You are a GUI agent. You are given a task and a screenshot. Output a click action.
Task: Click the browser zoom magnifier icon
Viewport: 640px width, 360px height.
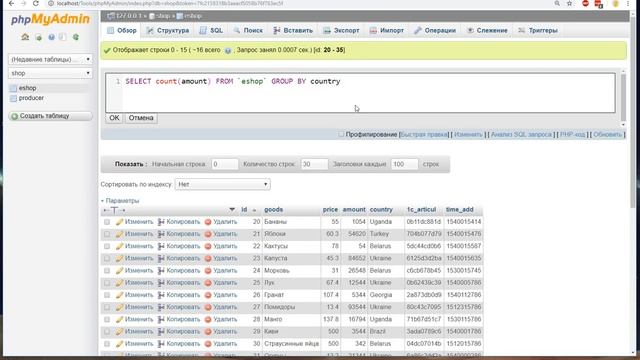(x=557, y=3)
